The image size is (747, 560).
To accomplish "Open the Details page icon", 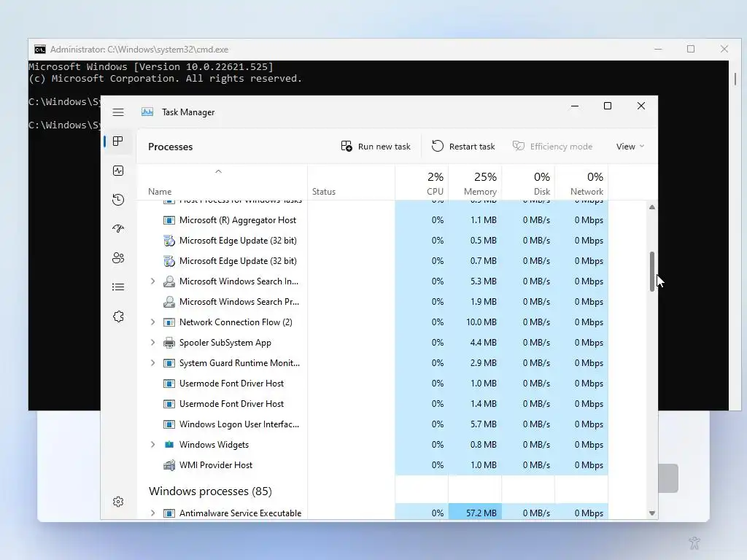I will click(118, 287).
